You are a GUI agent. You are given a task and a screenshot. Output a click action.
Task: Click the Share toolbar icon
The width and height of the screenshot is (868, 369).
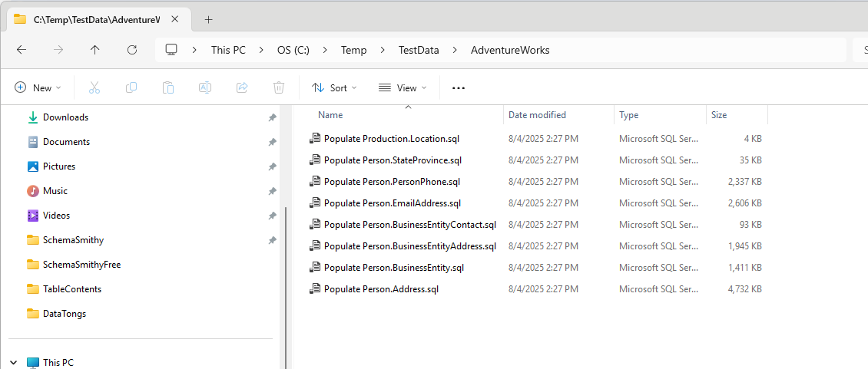tap(242, 87)
